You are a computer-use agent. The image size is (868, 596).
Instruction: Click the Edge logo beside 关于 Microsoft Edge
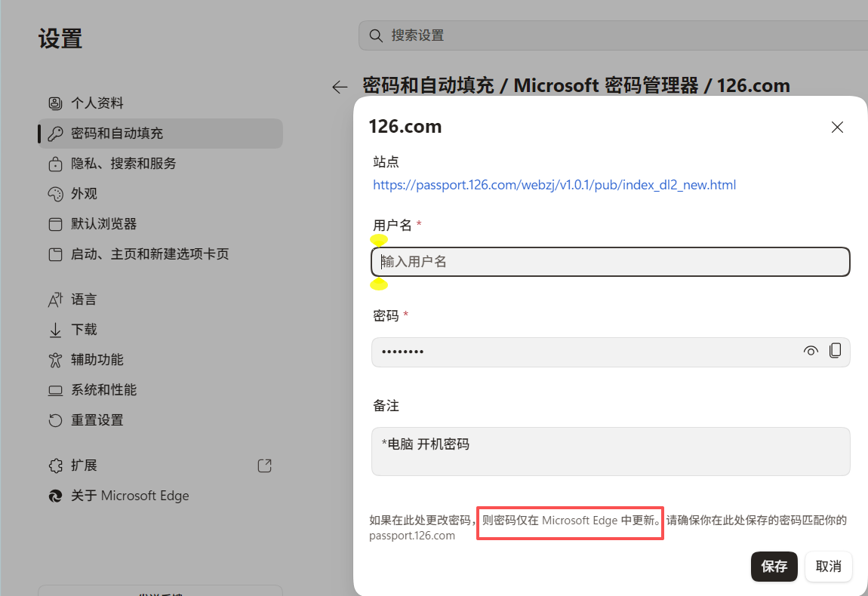pos(55,496)
